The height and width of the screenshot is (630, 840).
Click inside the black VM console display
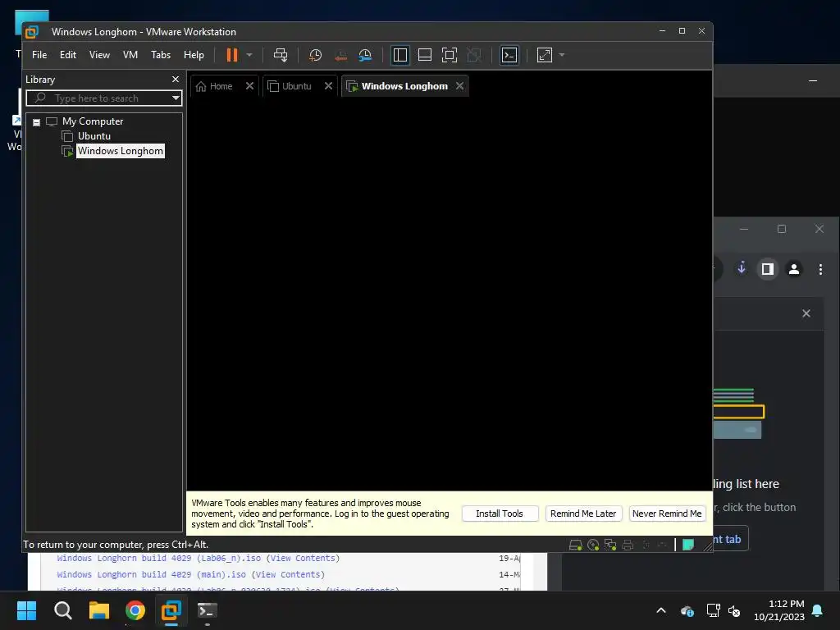(449, 294)
